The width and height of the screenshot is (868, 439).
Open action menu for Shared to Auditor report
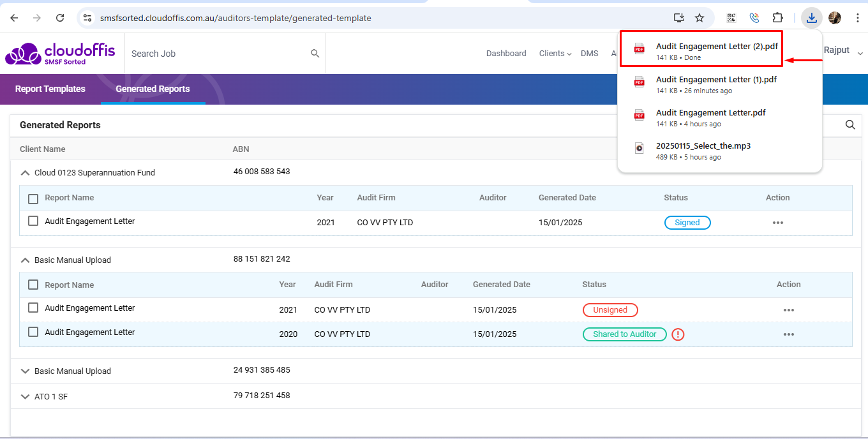coord(789,334)
